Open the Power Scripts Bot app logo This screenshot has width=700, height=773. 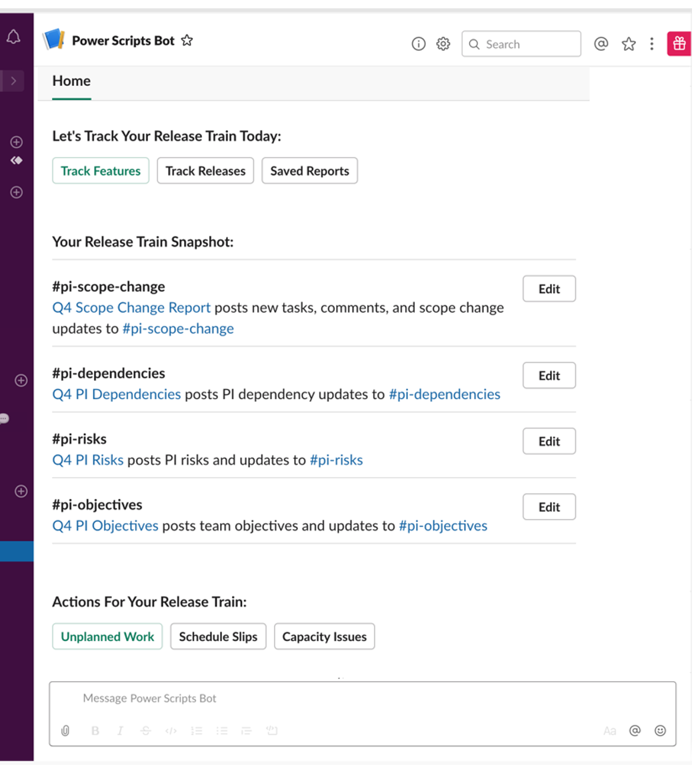[x=54, y=39]
